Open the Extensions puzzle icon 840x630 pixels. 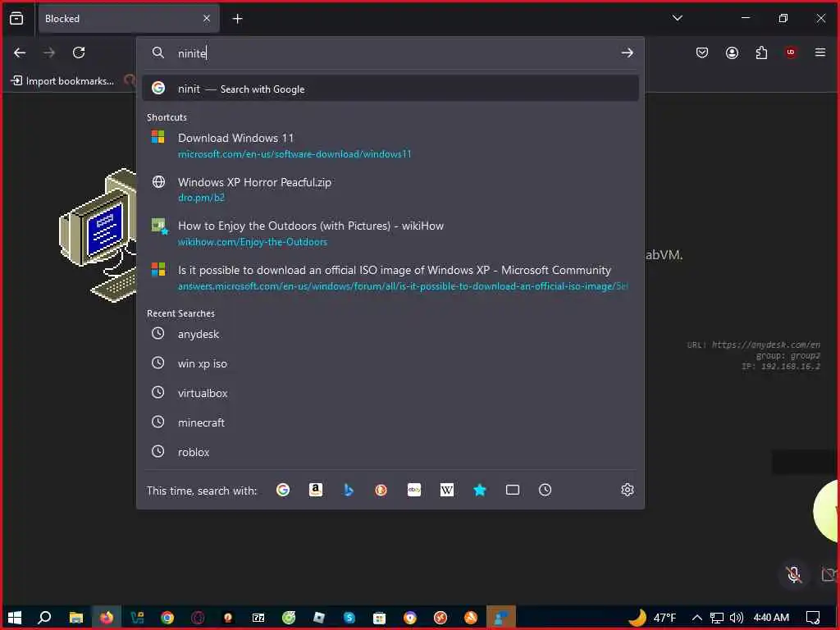pos(761,52)
